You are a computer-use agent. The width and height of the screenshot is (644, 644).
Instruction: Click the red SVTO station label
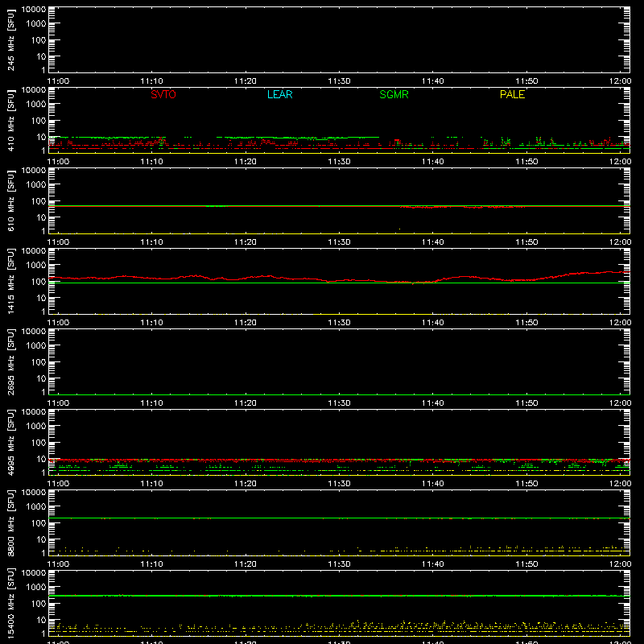[163, 94]
